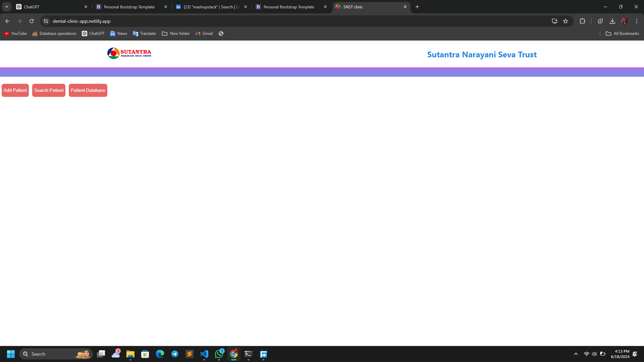Viewport: 644px width, 362px height.
Task: Open the Gmail bookmark
Action: (x=204, y=34)
